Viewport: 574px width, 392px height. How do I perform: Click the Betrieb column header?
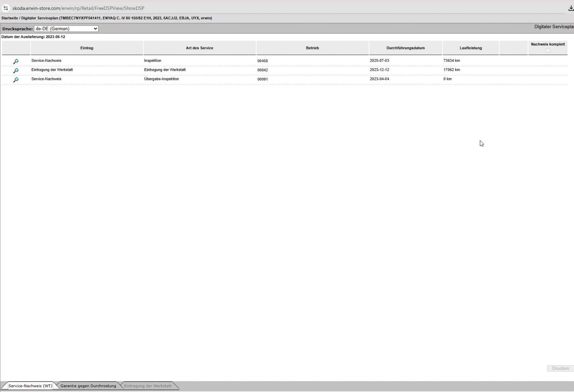pos(312,48)
